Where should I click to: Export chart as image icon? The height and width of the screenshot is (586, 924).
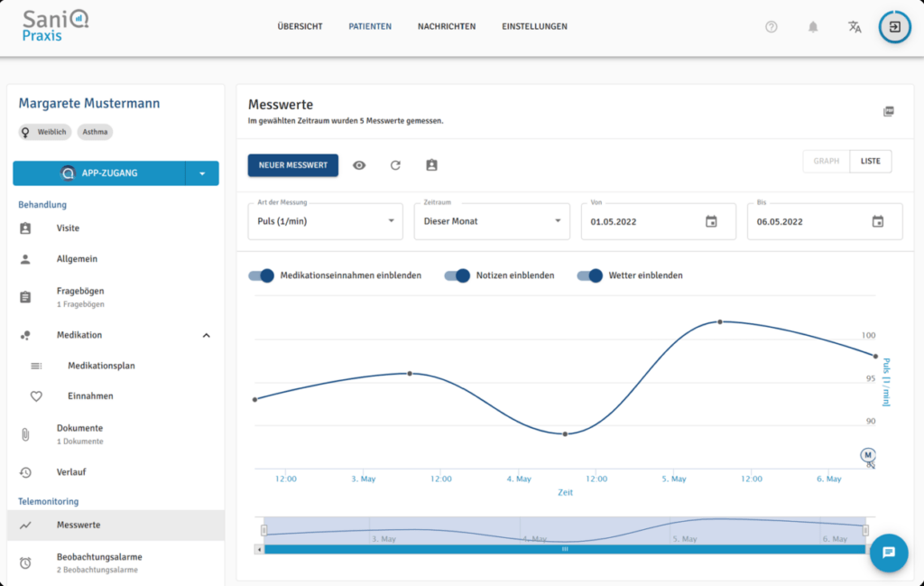[x=889, y=111]
